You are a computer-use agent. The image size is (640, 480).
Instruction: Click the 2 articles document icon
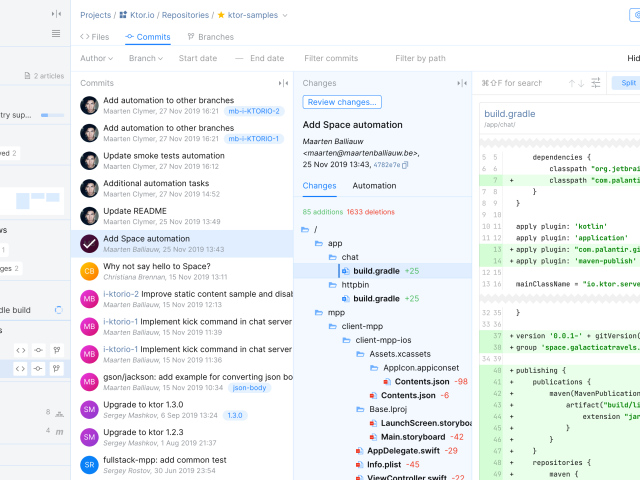tap(27, 76)
